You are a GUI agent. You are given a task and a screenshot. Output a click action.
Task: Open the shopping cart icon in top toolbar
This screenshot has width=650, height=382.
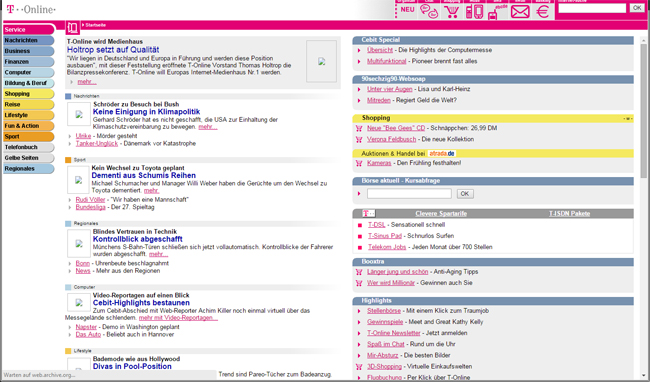click(452, 11)
